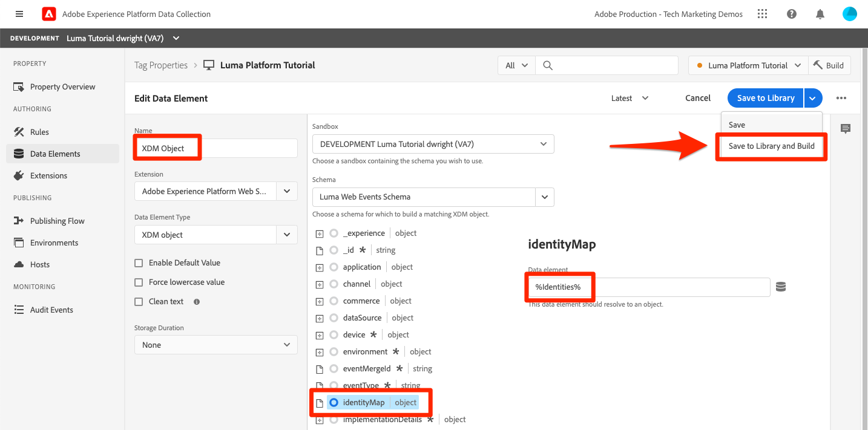The height and width of the screenshot is (430, 868).
Task: Expand the device tree node
Action: (x=320, y=335)
